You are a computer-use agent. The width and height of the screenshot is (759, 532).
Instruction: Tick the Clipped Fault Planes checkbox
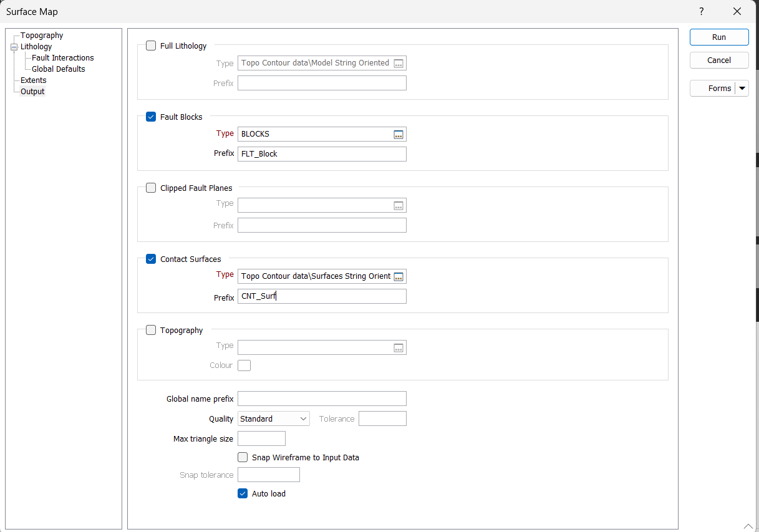pos(151,188)
